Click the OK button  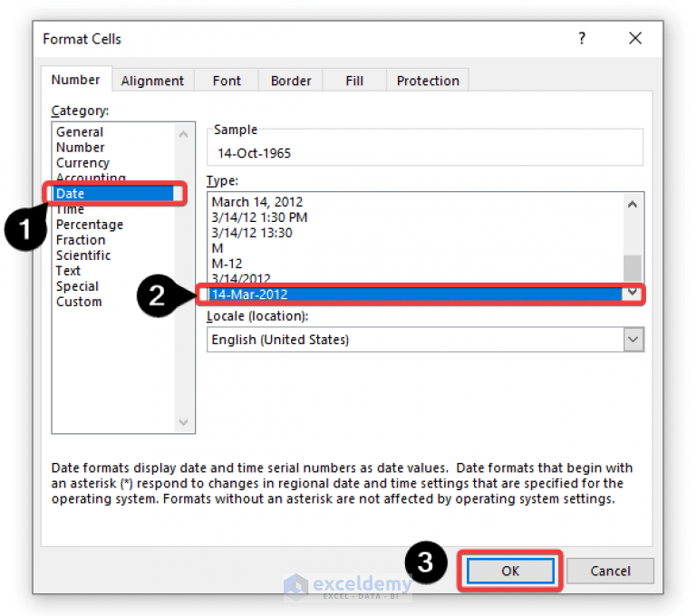[x=510, y=571]
